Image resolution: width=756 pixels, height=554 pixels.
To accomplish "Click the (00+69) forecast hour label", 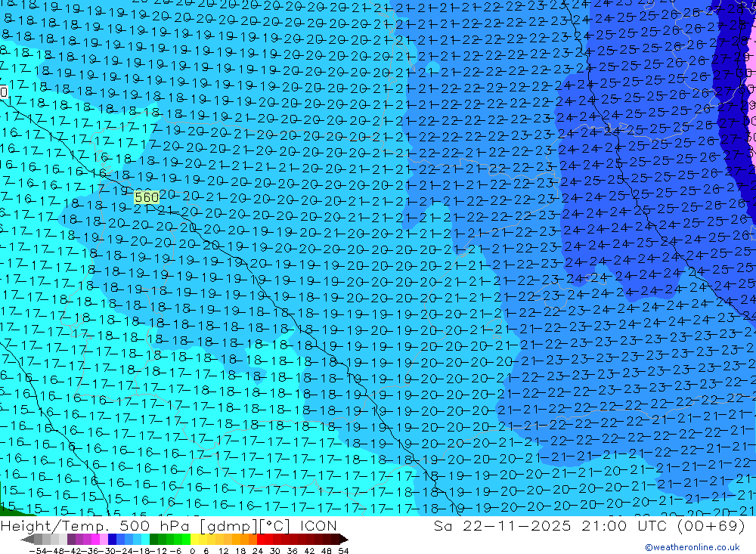I will point(711,525).
